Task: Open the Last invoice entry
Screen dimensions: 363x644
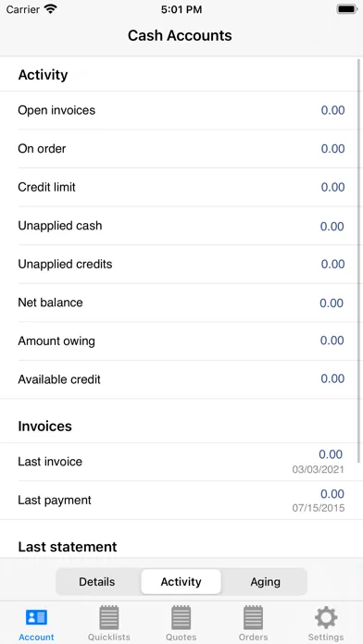Action: tap(181, 462)
